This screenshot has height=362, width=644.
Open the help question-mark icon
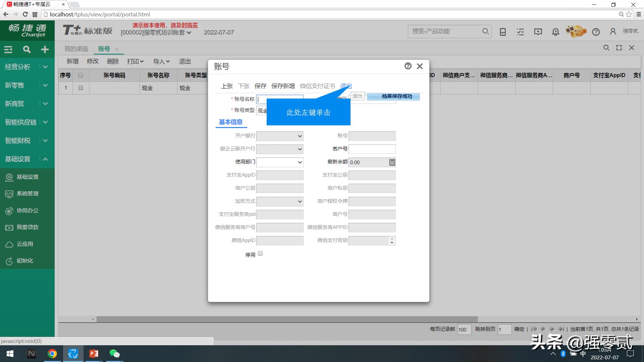coord(596,32)
